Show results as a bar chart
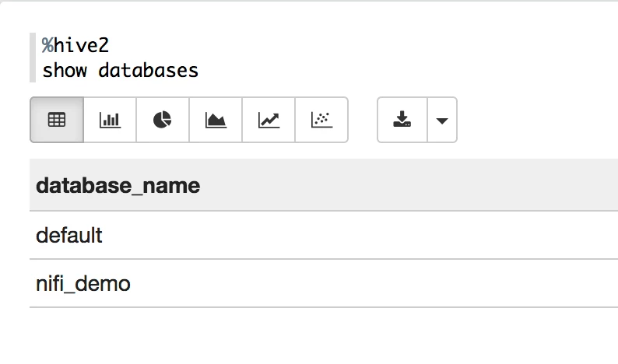 [x=110, y=120]
